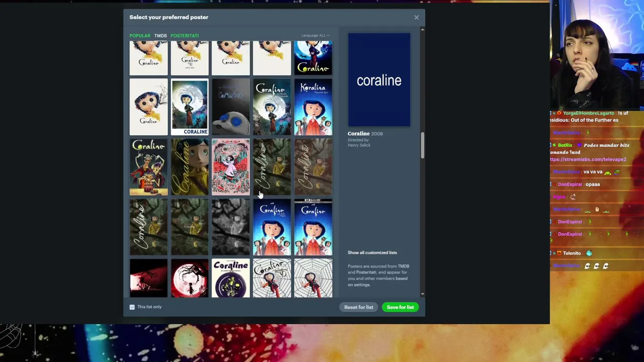644x362 pixels.
Task: Switch to the TMDB tab
Action: pyautogui.click(x=160, y=36)
